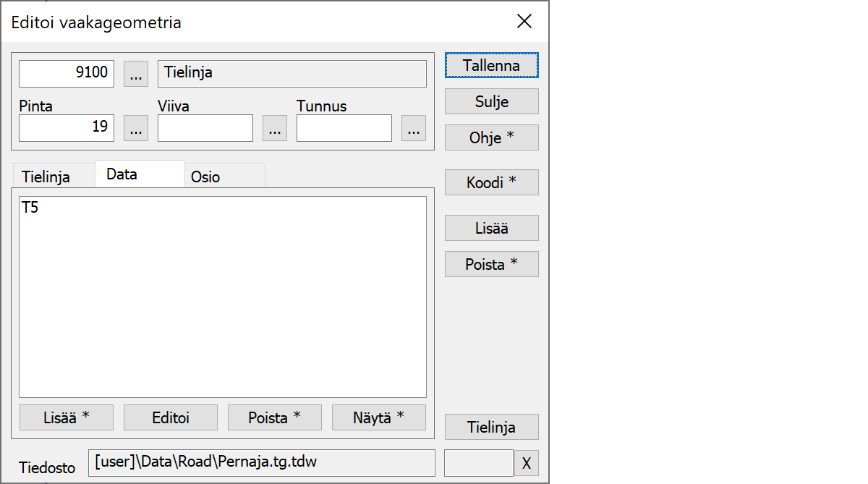Open the Tunnus browse ellipsis button
This screenshot has width=868, height=484.
point(413,128)
